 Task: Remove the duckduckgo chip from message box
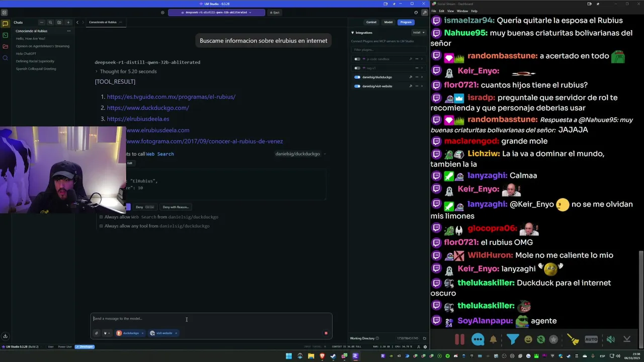click(x=142, y=333)
